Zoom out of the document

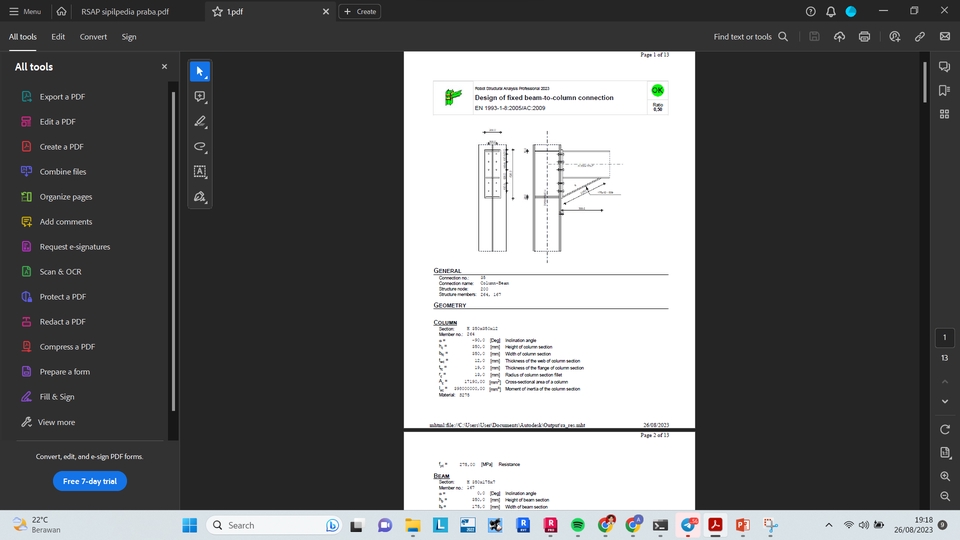click(x=945, y=497)
